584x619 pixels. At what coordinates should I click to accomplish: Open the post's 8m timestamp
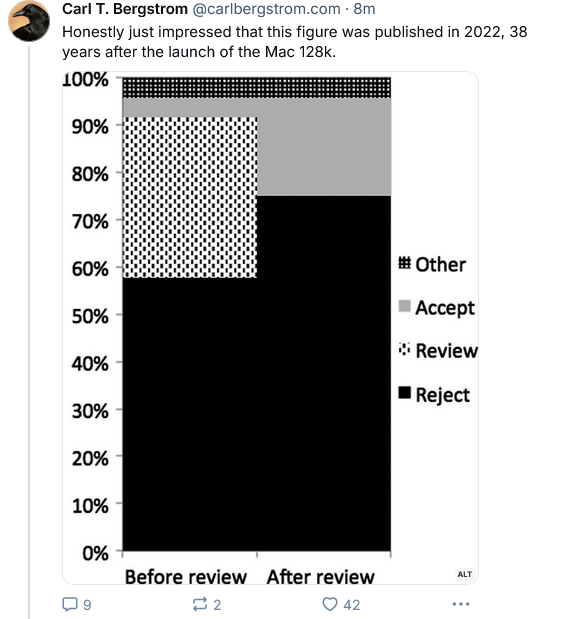pyautogui.click(x=364, y=9)
